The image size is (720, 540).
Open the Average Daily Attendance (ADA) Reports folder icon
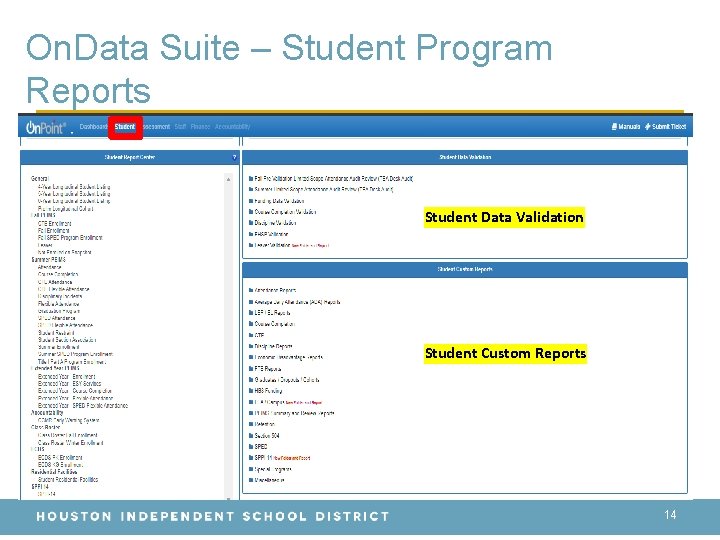(x=251, y=302)
